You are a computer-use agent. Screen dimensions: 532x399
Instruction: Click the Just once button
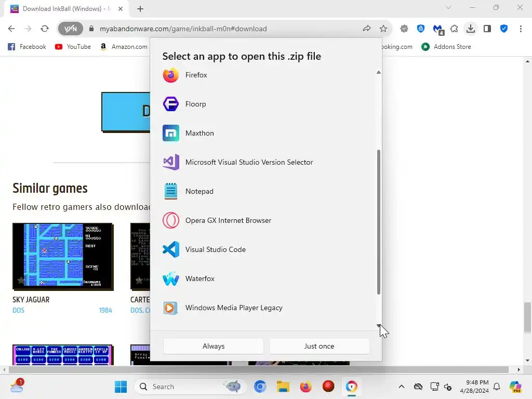pyautogui.click(x=319, y=346)
